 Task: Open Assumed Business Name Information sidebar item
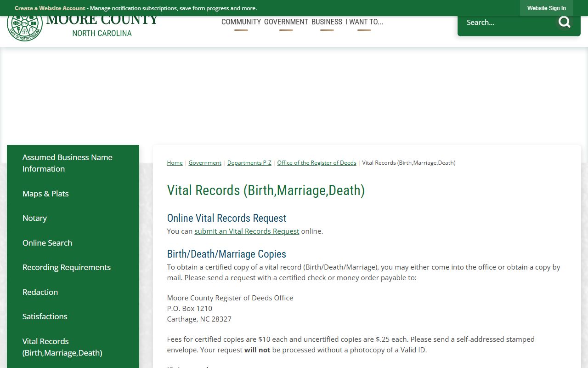pyautogui.click(x=73, y=163)
